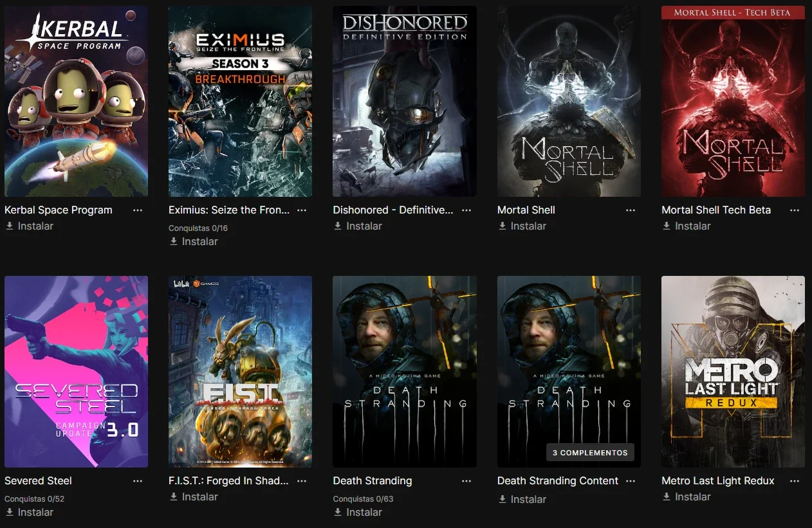812x528 pixels.
Task: Open the three-dot menu for Eximius
Action: point(302,210)
